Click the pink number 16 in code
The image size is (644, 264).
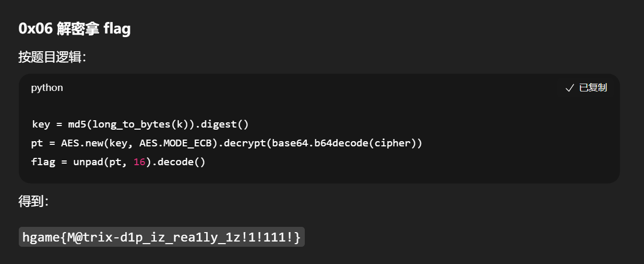[x=139, y=162]
